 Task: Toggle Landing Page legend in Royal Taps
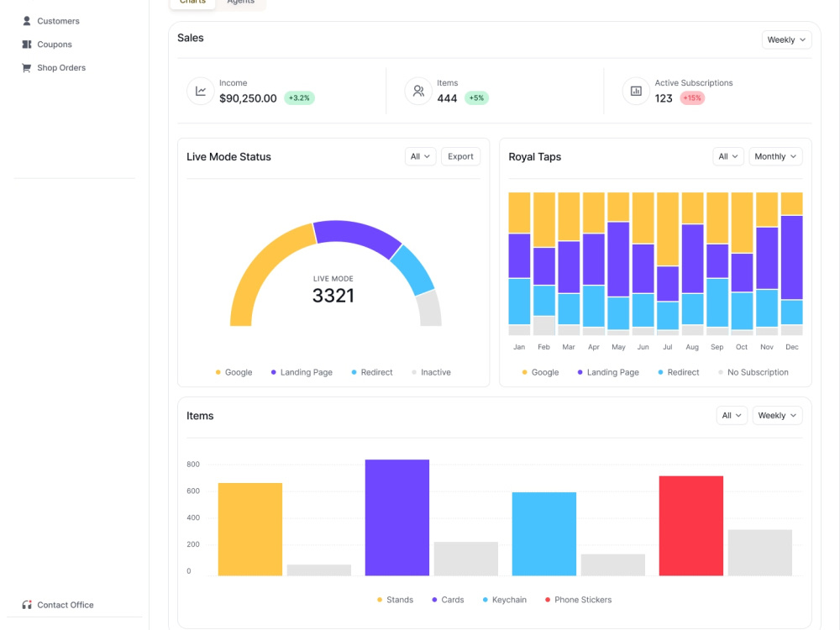tap(608, 372)
